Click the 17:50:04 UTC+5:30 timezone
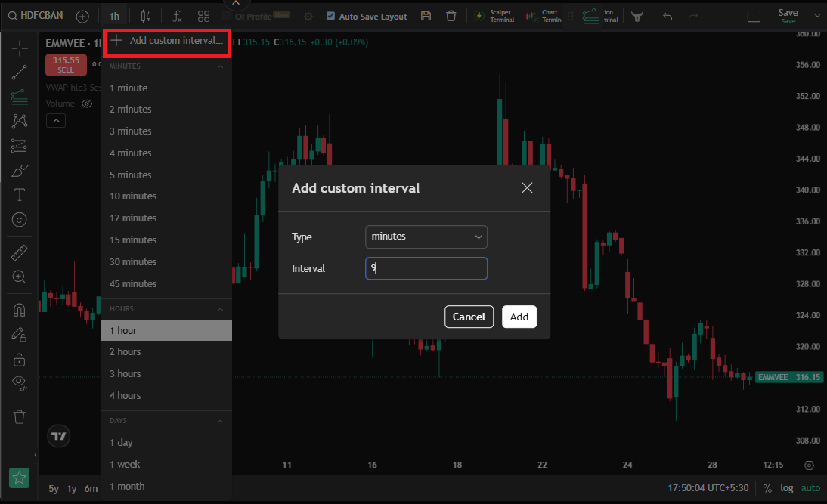Image resolution: width=827 pixels, height=504 pixels. click(708, 488)
